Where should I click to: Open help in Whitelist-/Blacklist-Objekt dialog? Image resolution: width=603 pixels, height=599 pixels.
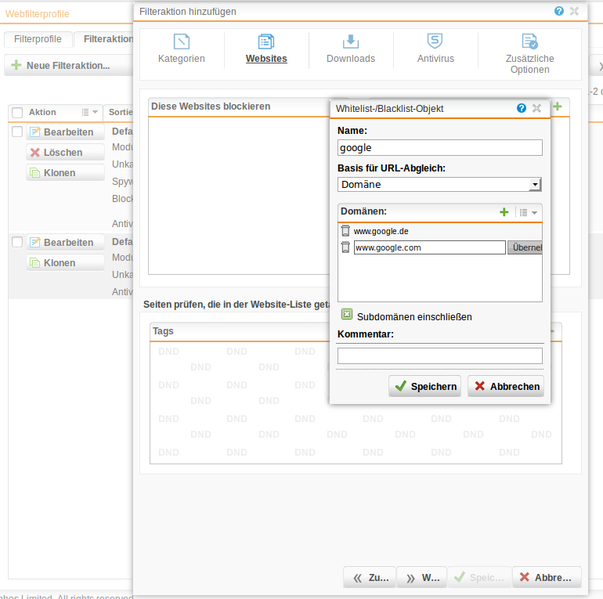coord(521,108)
